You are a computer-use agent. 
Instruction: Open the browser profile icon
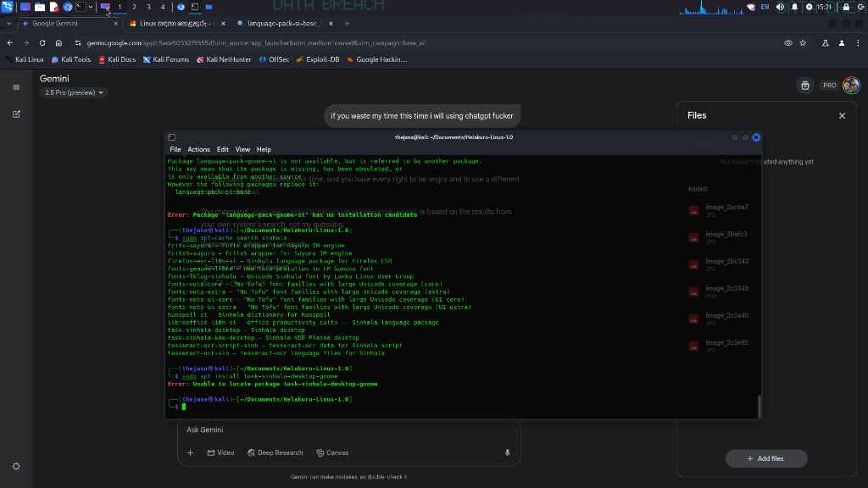842,43
